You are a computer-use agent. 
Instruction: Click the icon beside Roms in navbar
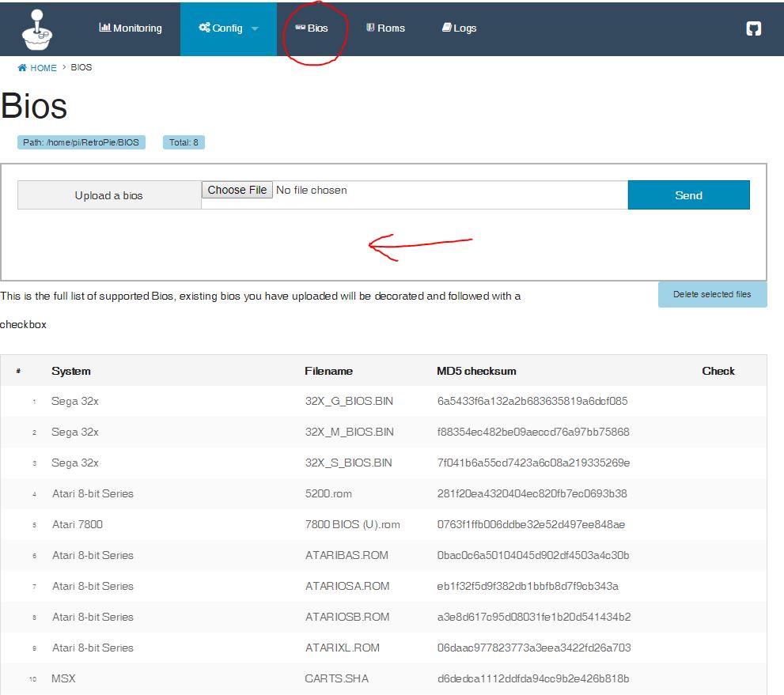point(369,28)
